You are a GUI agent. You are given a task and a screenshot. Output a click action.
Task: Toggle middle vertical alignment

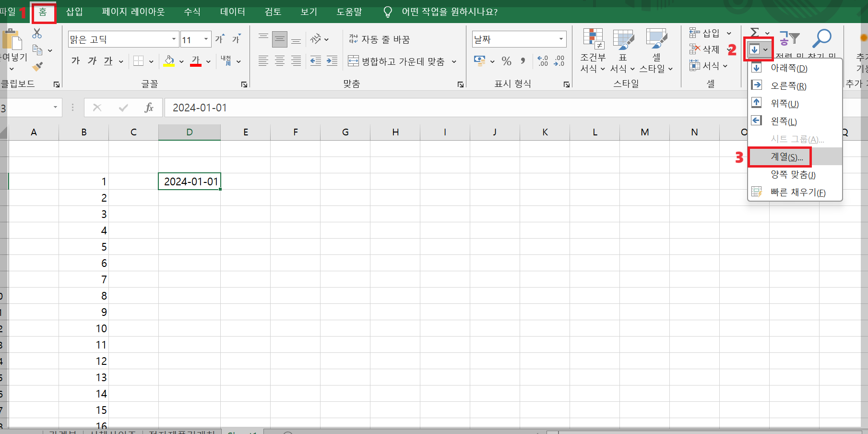coord(280,39)
